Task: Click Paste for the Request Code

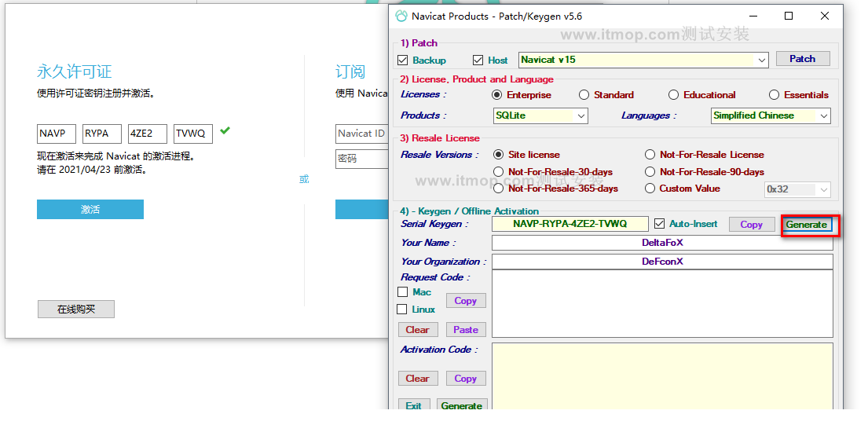Action: [466, 329]
